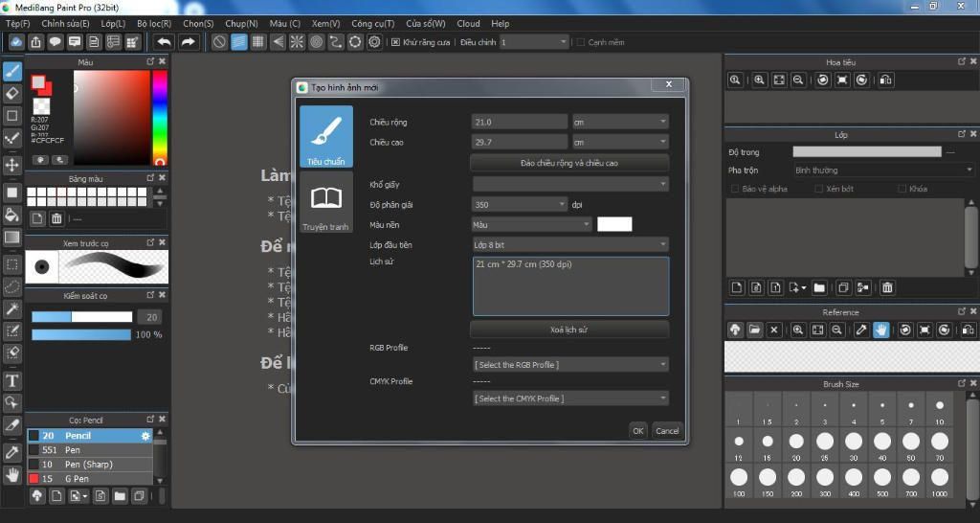Select the Magic Wand tool
Image resolution: width=980 pixels, height=523 pixels.
11,308
